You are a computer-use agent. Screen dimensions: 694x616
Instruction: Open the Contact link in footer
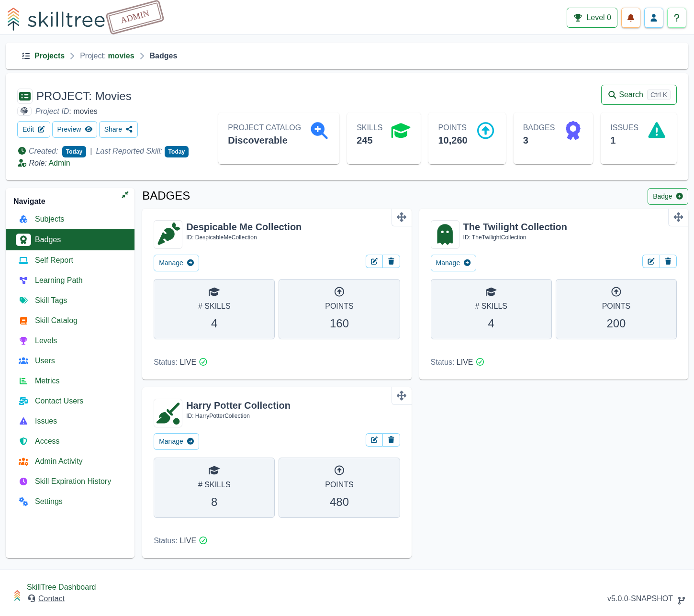[51, 598]
